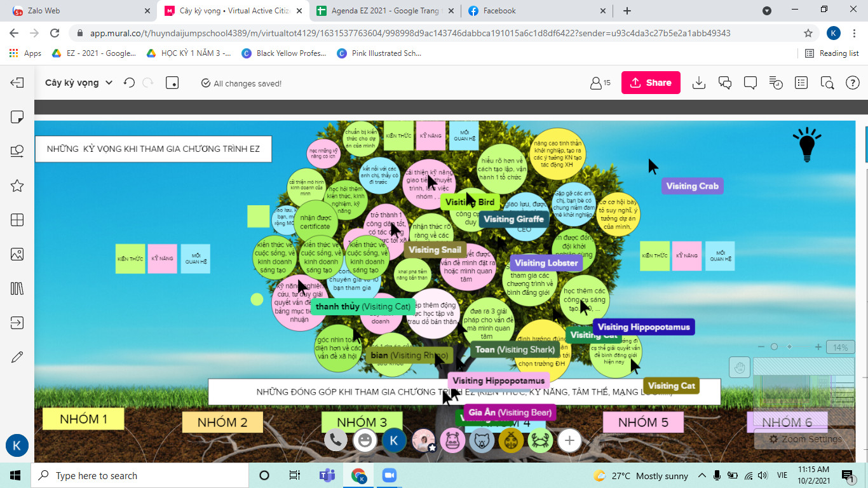Zoom out with the minus icon

761,347
